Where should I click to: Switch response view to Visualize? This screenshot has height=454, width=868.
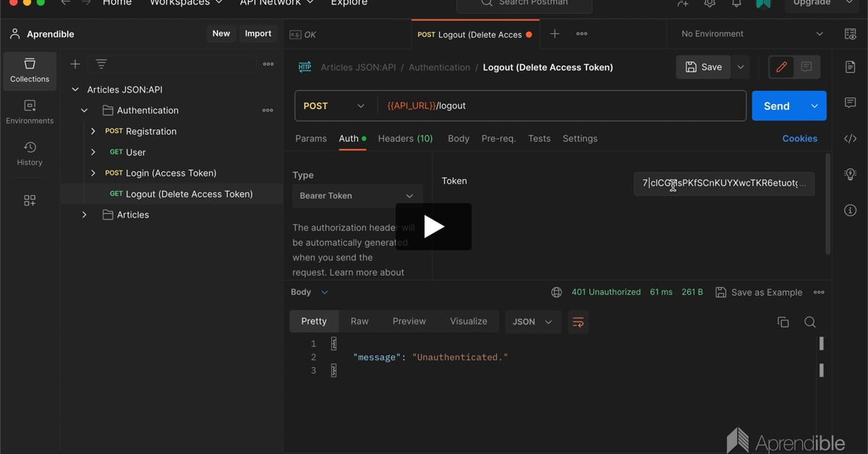pos(469,322)
